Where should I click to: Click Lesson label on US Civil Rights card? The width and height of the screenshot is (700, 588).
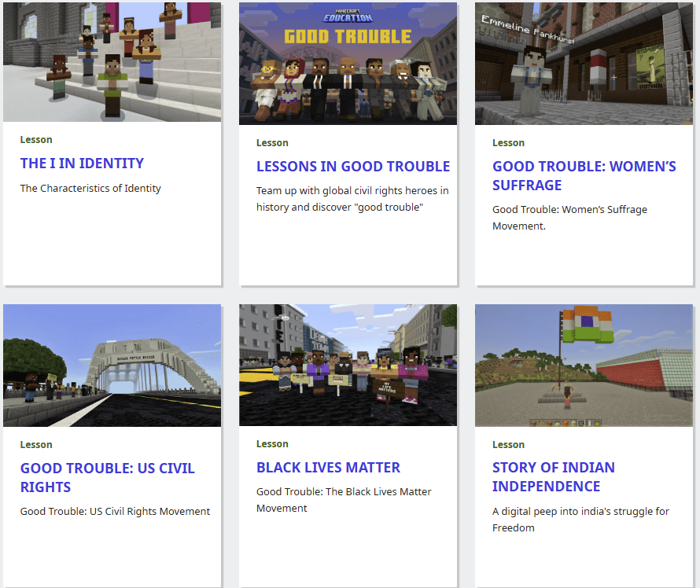(36, 445)
